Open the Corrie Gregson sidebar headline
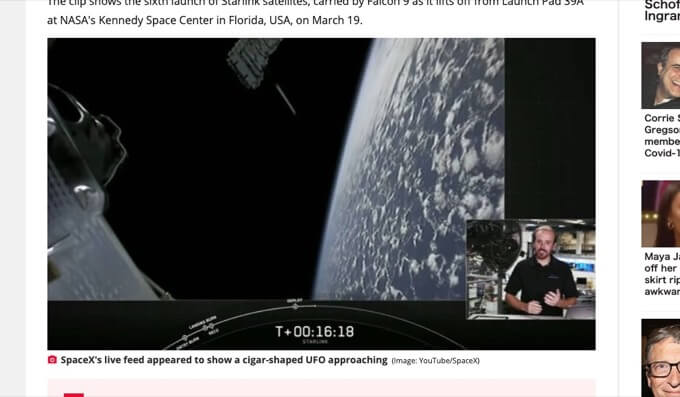This screenshot has width=680, height=397. (662, 135)
